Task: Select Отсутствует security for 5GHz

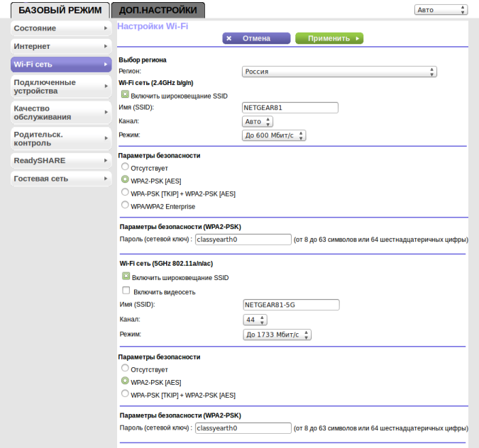Action: 125,368
